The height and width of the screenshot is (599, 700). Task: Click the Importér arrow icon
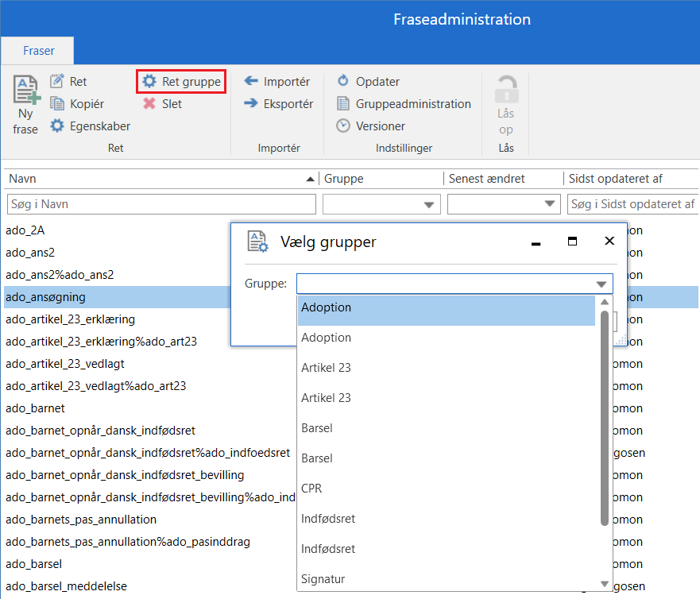(251, 82)
